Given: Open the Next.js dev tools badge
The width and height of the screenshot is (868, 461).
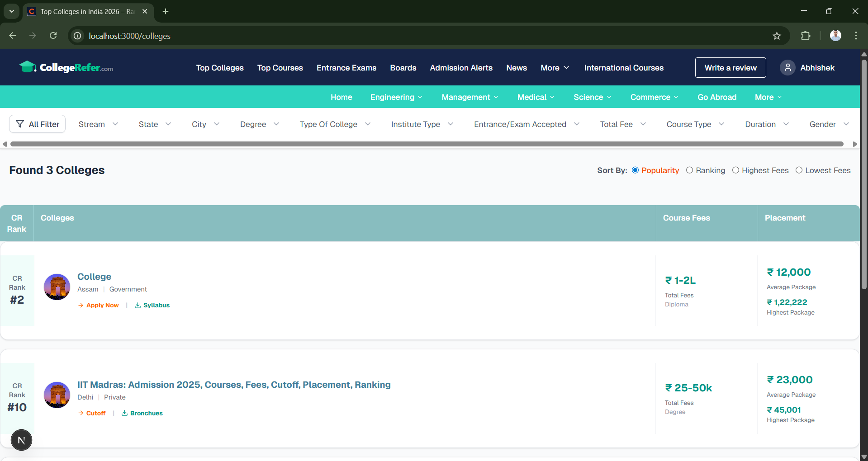Looking at the screenshot, I should pyautogui.click(x=21, y=440).
